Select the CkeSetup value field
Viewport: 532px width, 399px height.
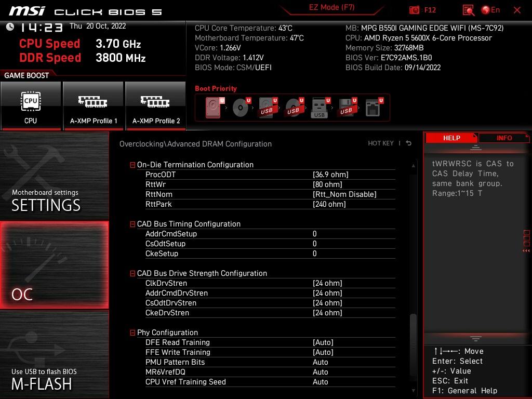click(x=314, y=254)
